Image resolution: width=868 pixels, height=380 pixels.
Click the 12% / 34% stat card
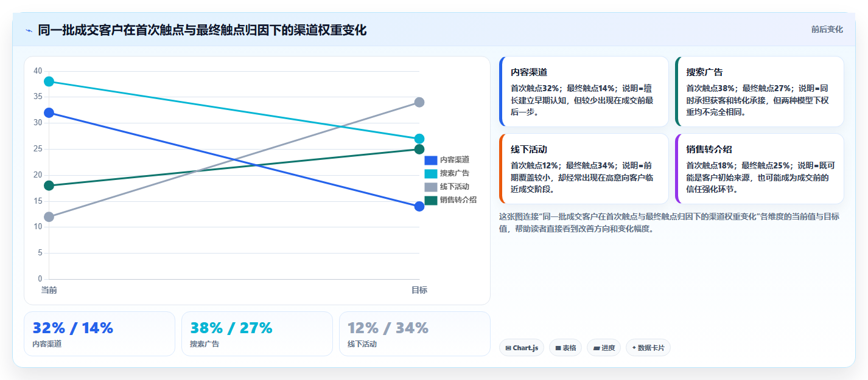(415, 334)
